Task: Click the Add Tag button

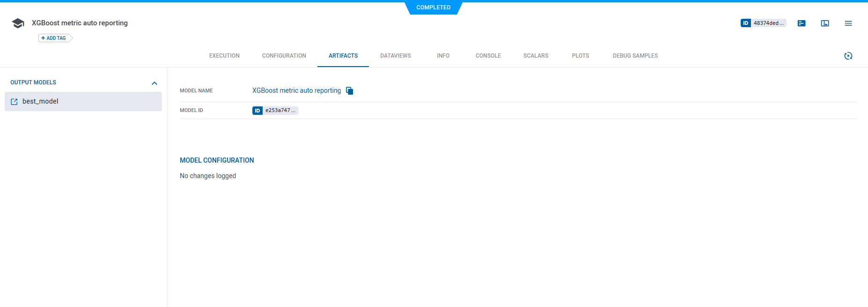Action: 54,38
